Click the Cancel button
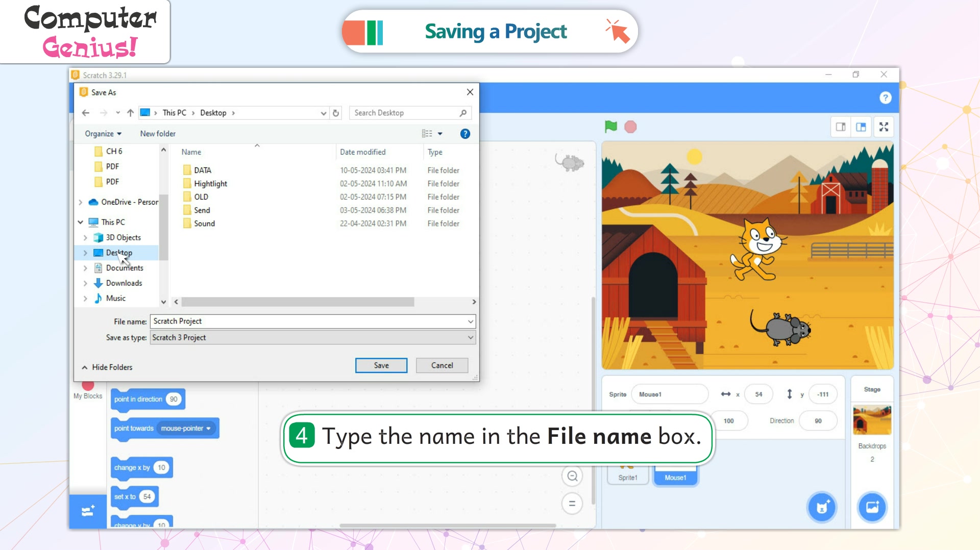 point(442,365)
